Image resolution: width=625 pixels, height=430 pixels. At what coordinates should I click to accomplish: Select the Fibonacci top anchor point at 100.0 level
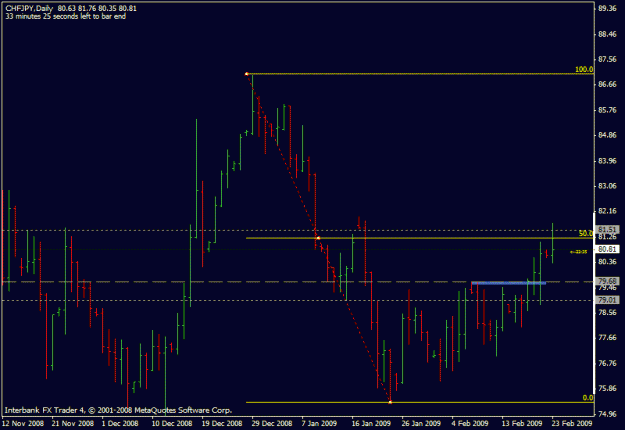(247, 74)
